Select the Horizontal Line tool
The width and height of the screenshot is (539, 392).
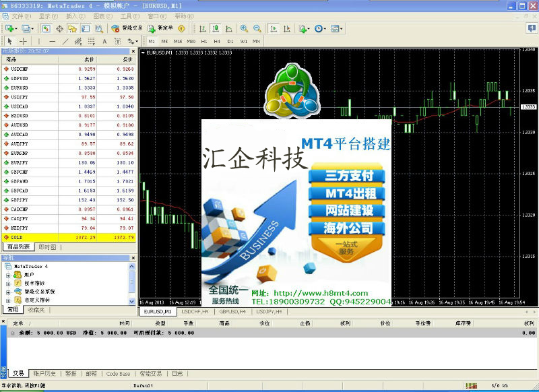click(53, 41)
